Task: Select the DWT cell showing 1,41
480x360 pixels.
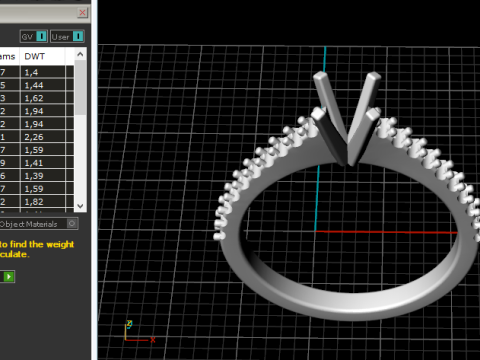Action: [43, 163]
